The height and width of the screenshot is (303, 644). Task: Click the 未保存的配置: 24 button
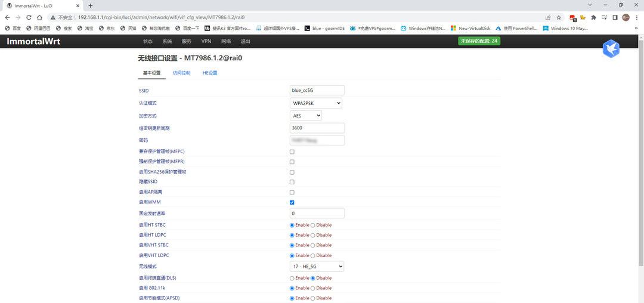[479, 41]
